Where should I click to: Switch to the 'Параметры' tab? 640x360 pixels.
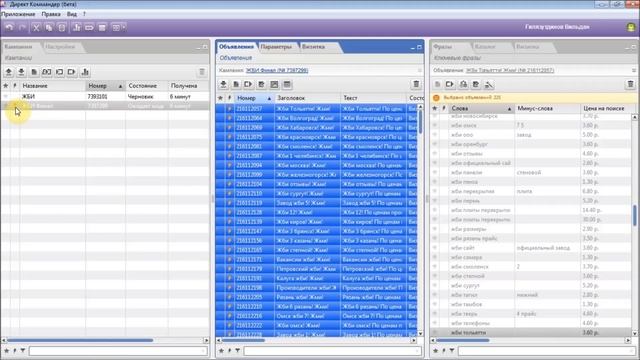pos(276,47)
